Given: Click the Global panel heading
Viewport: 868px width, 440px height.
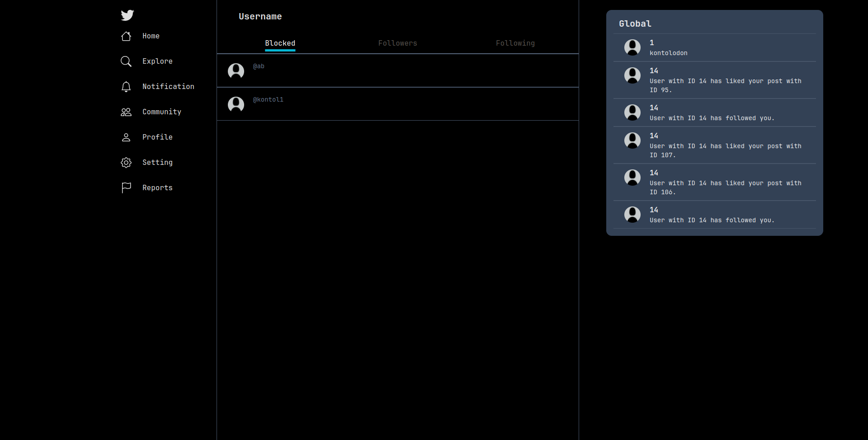Looking at the screenshot, I should [x=635, y=24].
